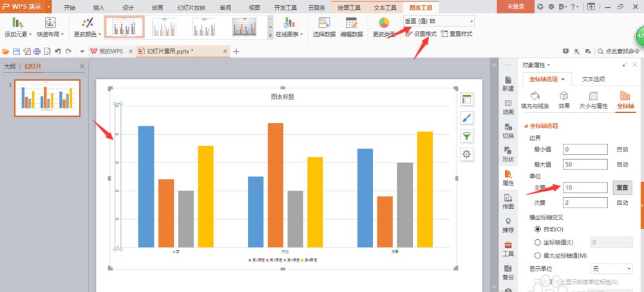Click the 选择数据 select data icon
Viewport: 644px width, 292px height.
[x=324, y=23]
